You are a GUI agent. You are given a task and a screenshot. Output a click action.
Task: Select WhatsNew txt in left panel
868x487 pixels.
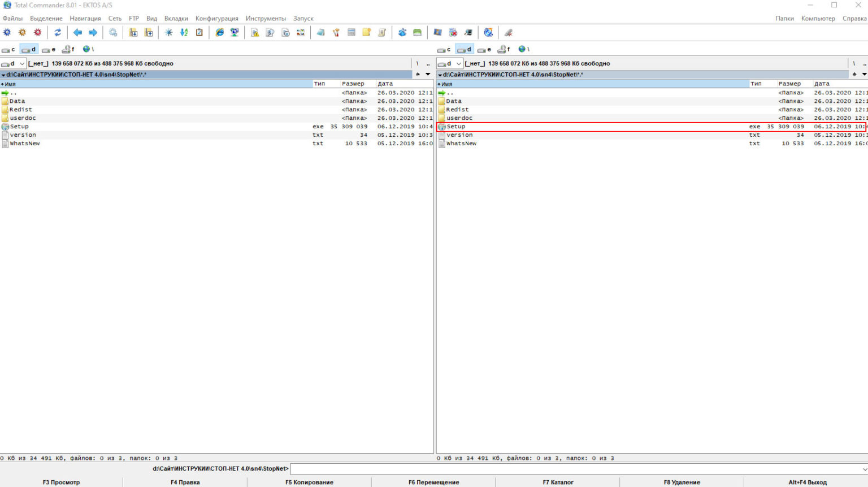[217, 144]
